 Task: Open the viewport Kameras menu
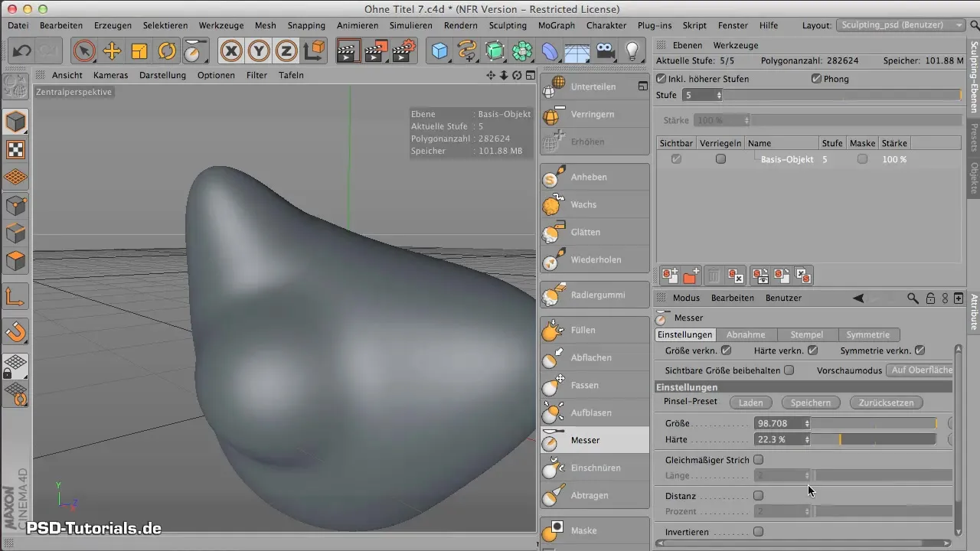tap(111, 75)
